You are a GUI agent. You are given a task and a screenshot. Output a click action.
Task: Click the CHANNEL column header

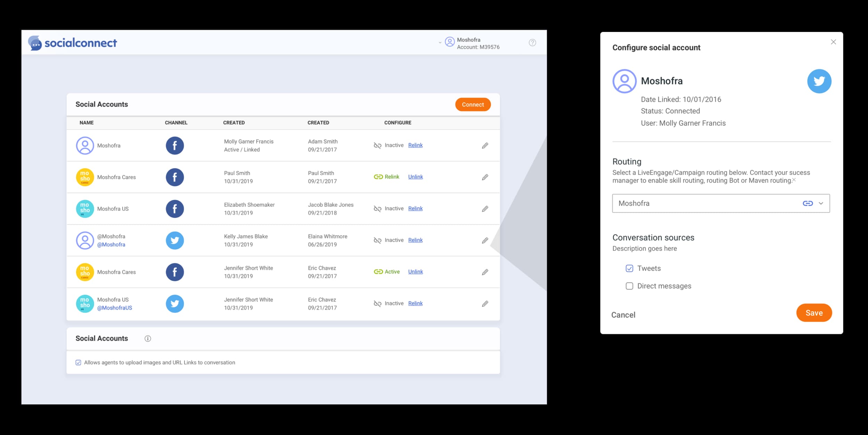(176, 123)
